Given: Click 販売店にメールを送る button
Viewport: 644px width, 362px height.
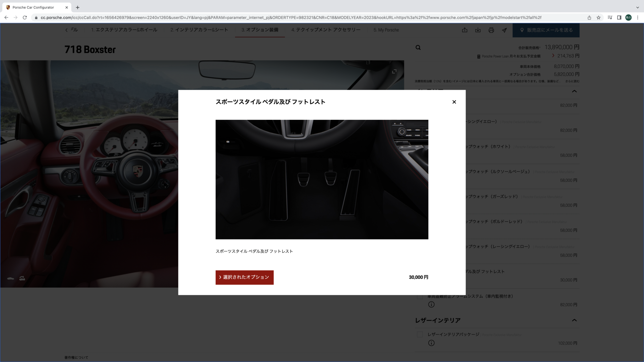Looking at the screenshot, I should pos(546,30).
